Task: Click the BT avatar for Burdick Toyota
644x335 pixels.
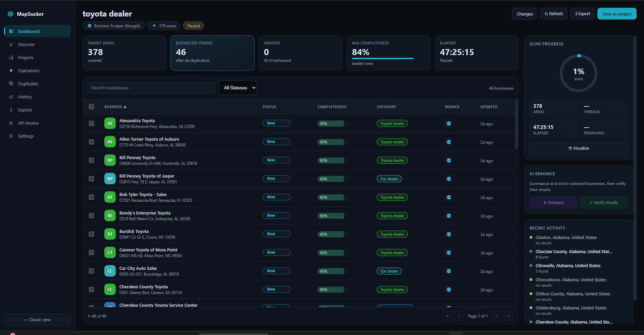Action: pos(110,234)
